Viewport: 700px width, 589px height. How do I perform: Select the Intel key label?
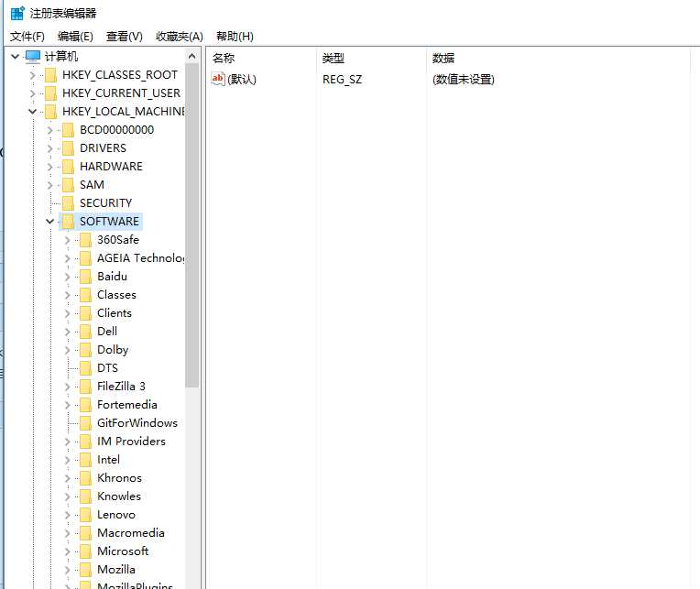108,460
